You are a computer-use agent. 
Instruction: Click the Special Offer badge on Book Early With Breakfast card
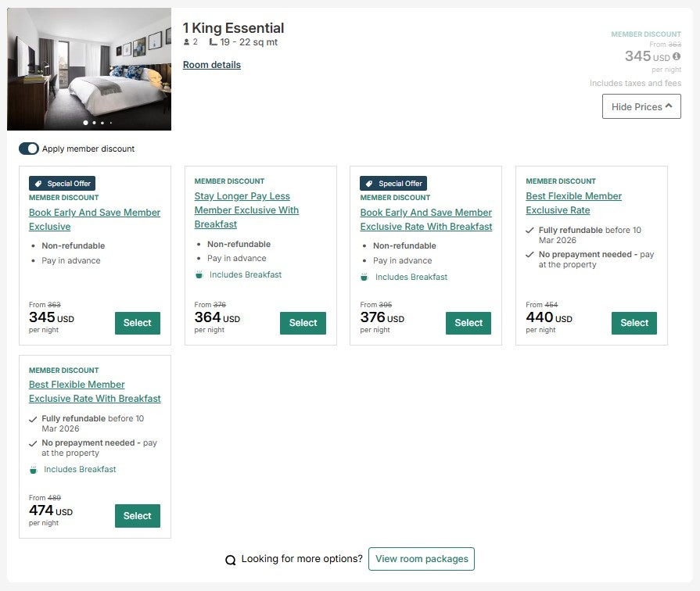click(393, 183)
